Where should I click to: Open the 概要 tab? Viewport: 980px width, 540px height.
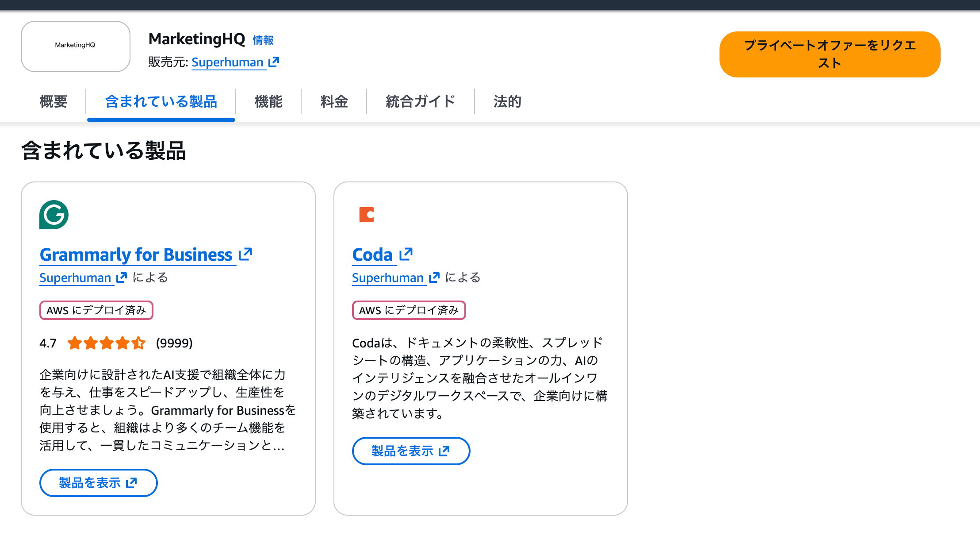click(x=54, y=101)
